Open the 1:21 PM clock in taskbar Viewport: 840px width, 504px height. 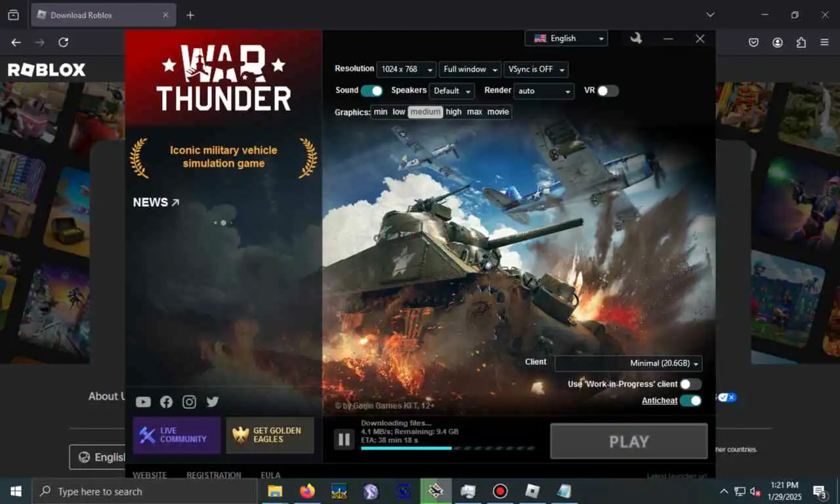[x=785, y=491]
